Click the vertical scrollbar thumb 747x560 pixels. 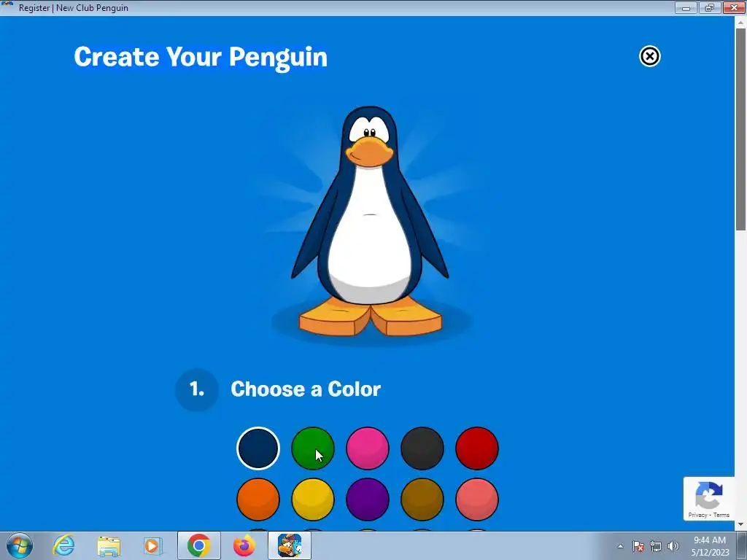click(741, 128)
